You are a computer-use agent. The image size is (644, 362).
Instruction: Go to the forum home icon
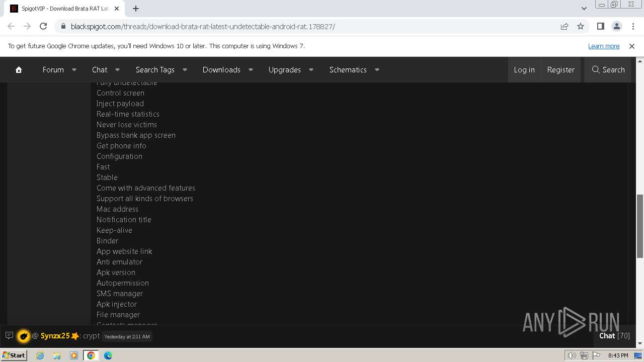point(19,70)
